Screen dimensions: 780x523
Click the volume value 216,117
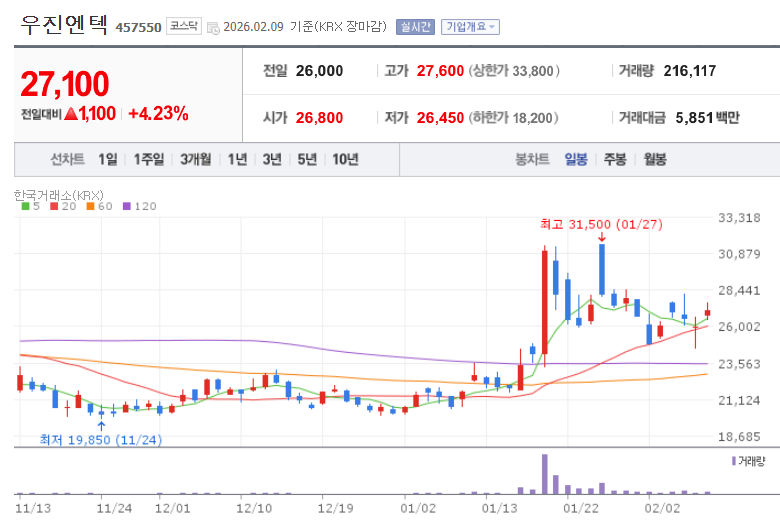pos(690,71)
